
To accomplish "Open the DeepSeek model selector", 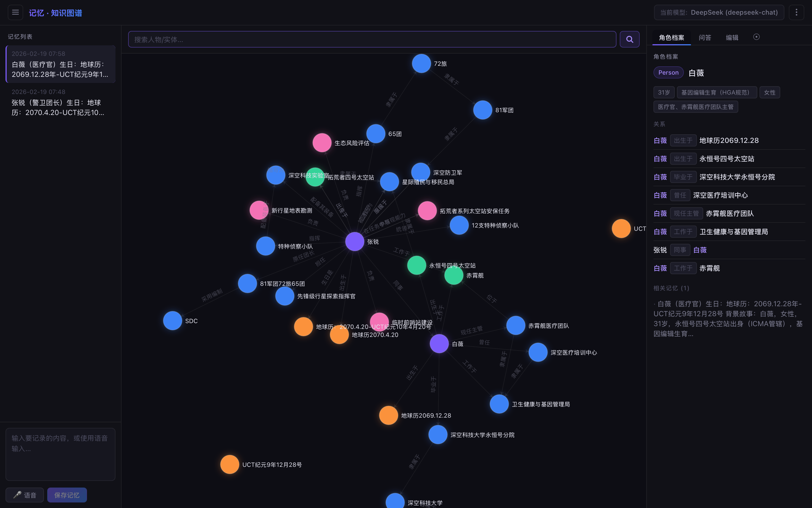I will pyautogui.click(x=718, y=12).
